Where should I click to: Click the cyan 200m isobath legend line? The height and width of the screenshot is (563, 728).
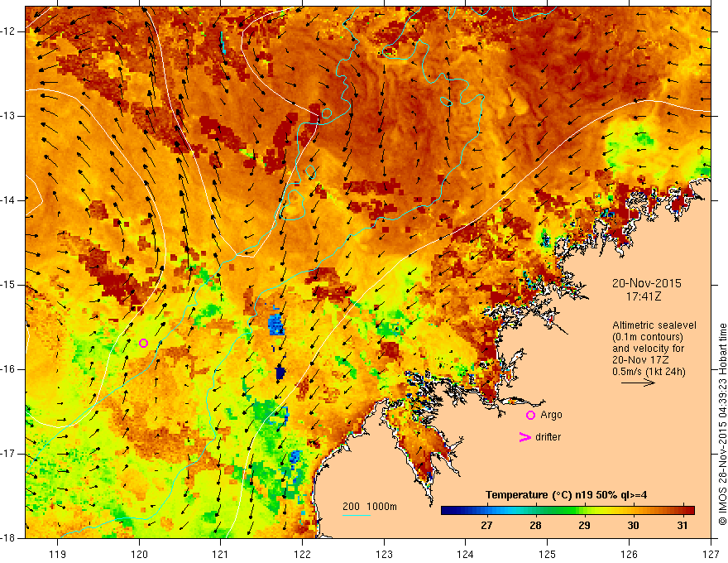click(357, 515)
